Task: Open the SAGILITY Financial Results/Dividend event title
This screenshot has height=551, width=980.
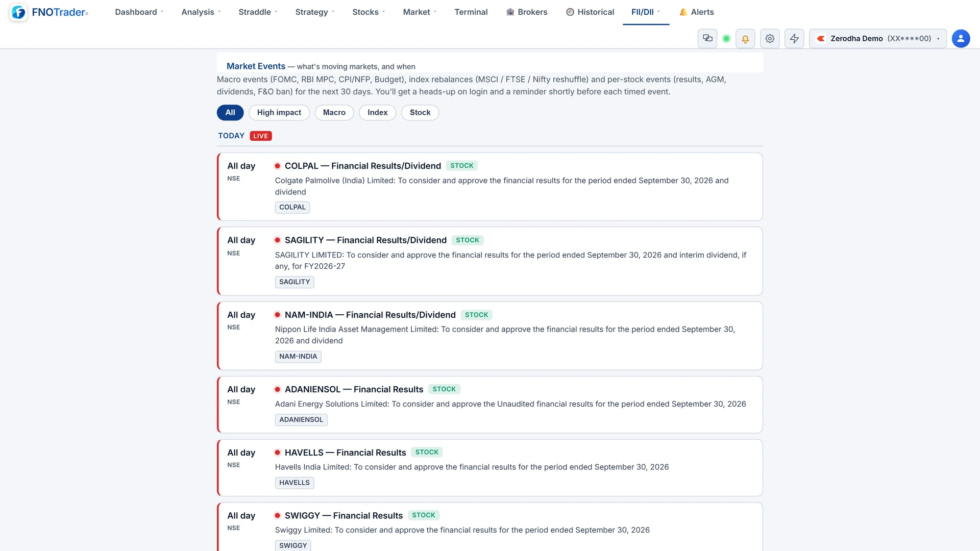Action: click(365, 240)
